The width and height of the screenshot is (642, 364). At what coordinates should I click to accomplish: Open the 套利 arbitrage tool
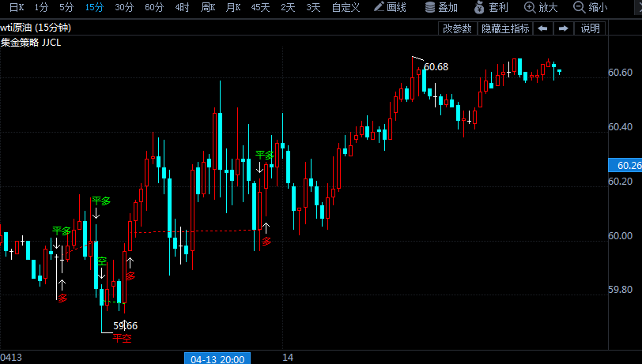[491, 7]
